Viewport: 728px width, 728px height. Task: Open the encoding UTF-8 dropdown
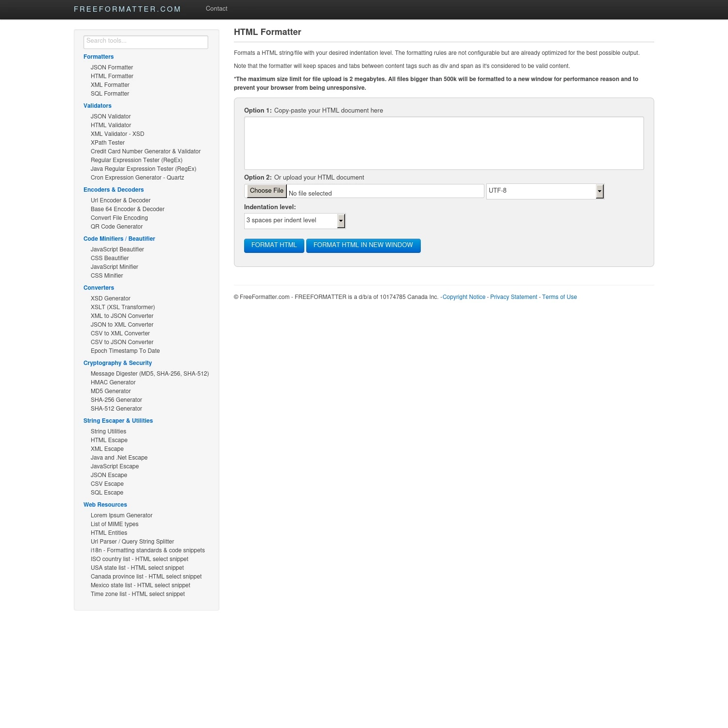coord(545,191)
